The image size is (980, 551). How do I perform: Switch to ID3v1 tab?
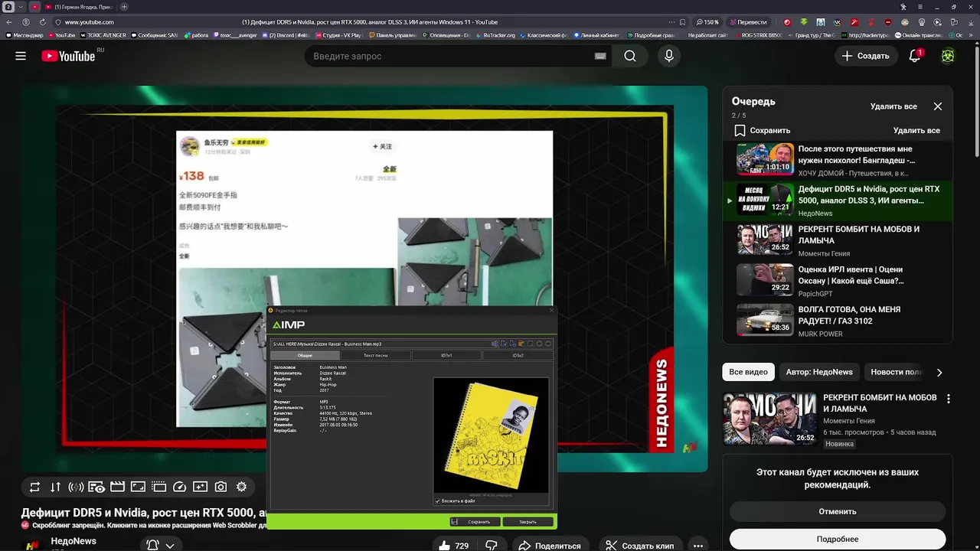pyautogui.click(x=446, y=355)
